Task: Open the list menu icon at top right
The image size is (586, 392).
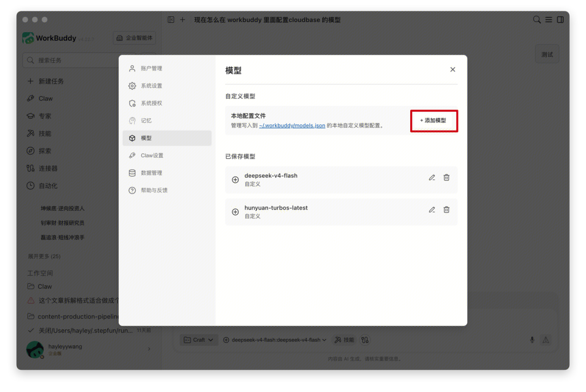Action: point(549,20)
